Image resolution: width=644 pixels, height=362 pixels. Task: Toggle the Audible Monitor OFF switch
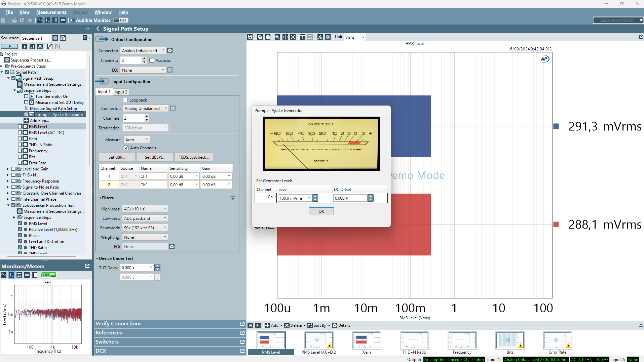click(121, 20)
